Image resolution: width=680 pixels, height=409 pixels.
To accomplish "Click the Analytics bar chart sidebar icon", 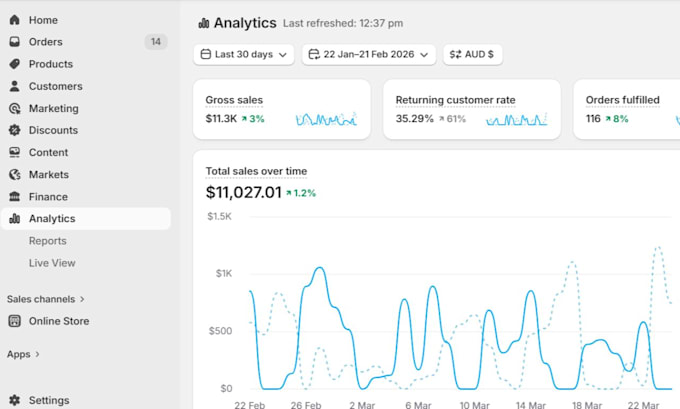I will (x=14, y=219).
